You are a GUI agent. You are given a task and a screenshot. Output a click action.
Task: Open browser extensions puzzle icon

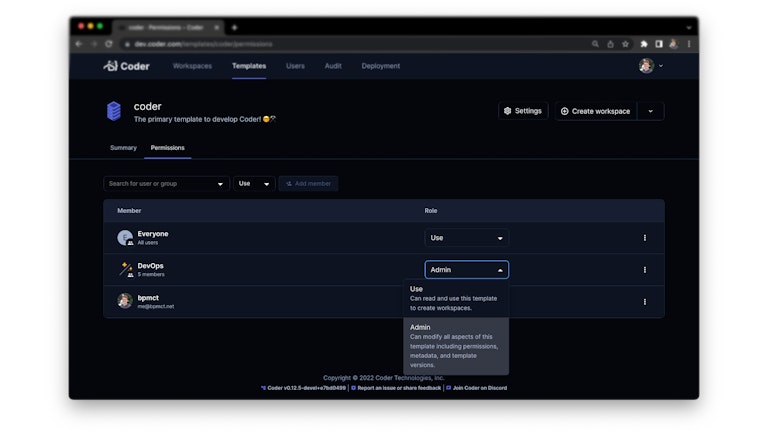(x=644, y=44)
